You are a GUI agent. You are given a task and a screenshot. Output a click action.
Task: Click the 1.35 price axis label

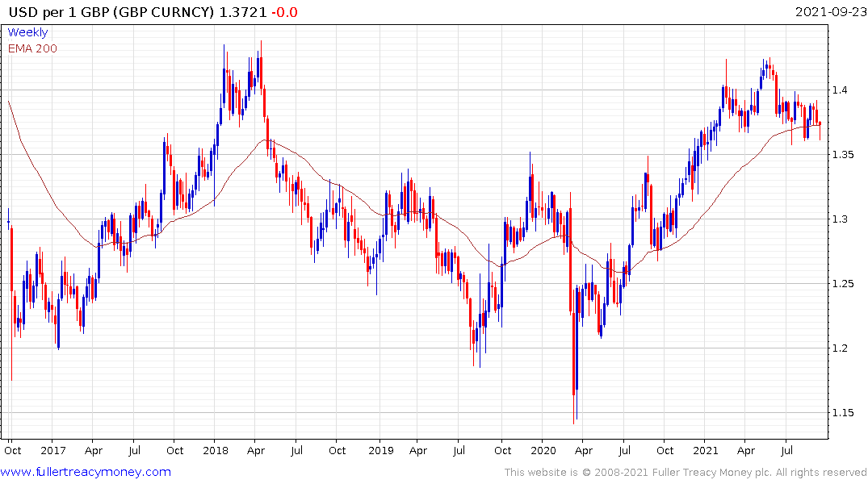pyautogui.click(x=842, y=154)
